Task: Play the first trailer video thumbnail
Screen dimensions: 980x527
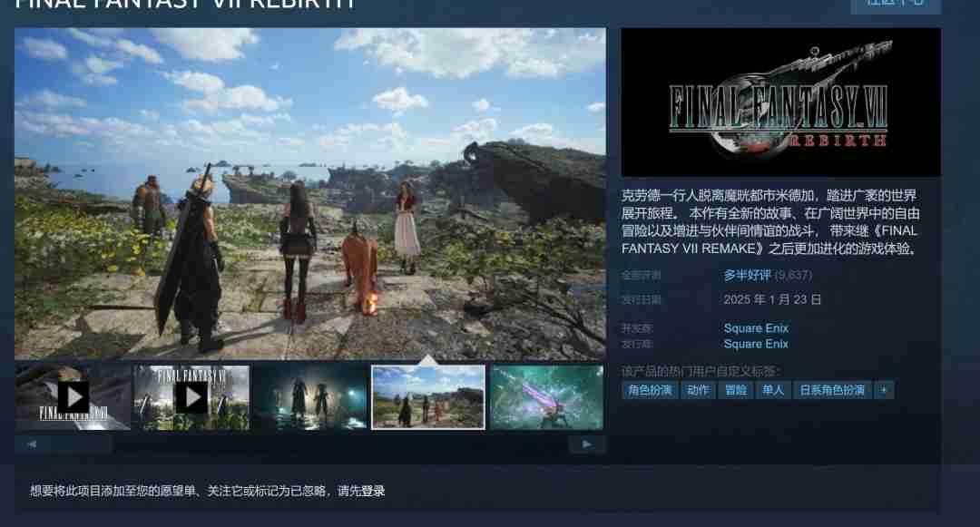Action: (73, 397)
